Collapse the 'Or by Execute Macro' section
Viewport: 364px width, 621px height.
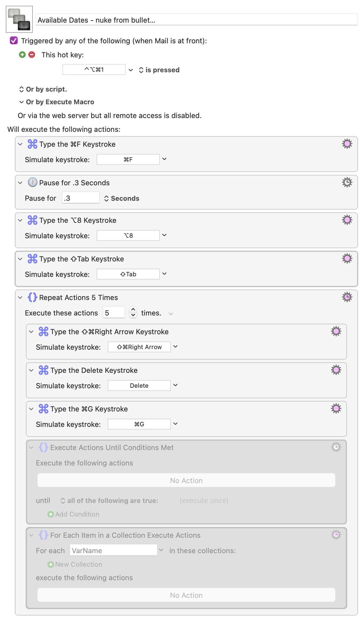point(21,102)
